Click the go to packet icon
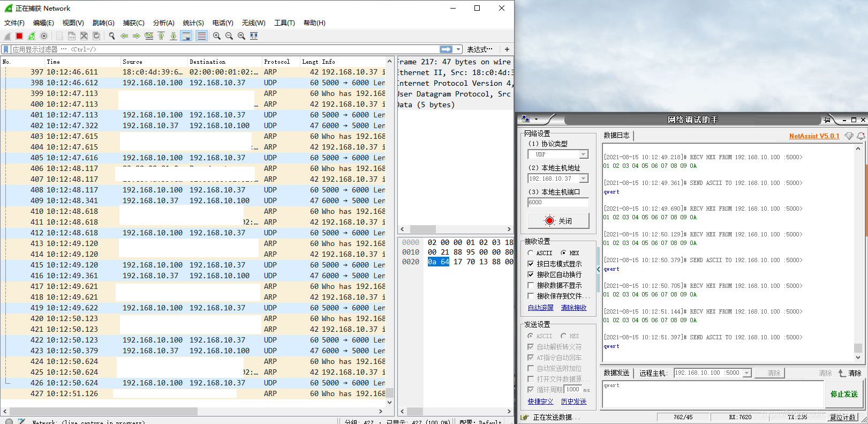The width and height of the screenshot is (868, 424). (x=149, y=36)
